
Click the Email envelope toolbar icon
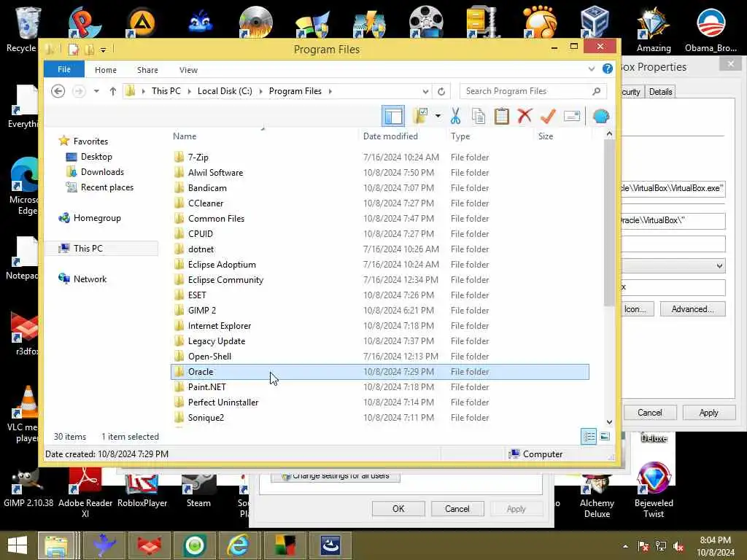572,116
